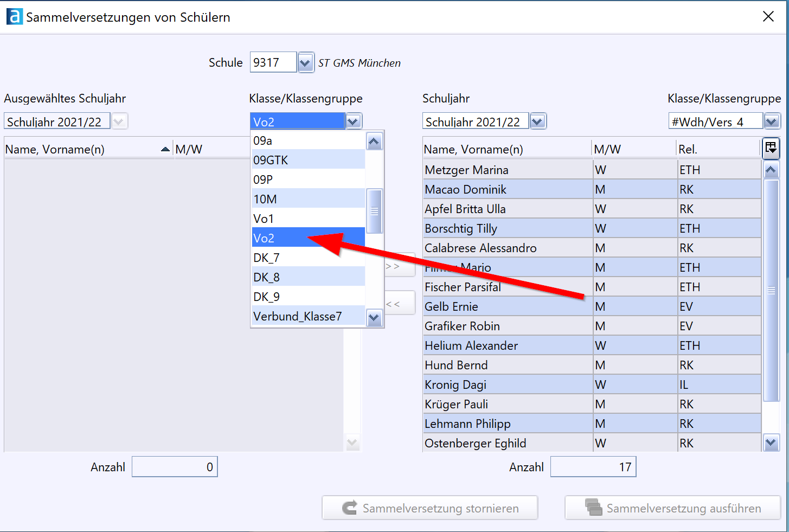Viewport: 789px width, 532px height.
Task: Collapse the Vo2 Klasse/Klassengruppe dropdown arrow
Action: [x=353, y=121]
